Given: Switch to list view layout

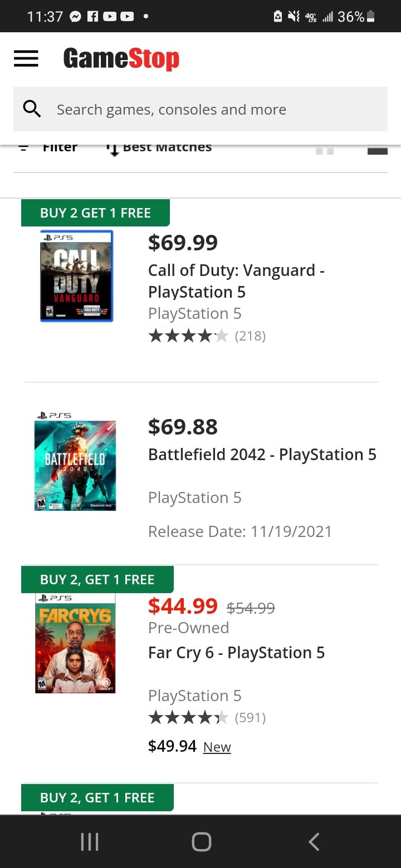Looking at the screenshot, I should click(x=377, y=150).
